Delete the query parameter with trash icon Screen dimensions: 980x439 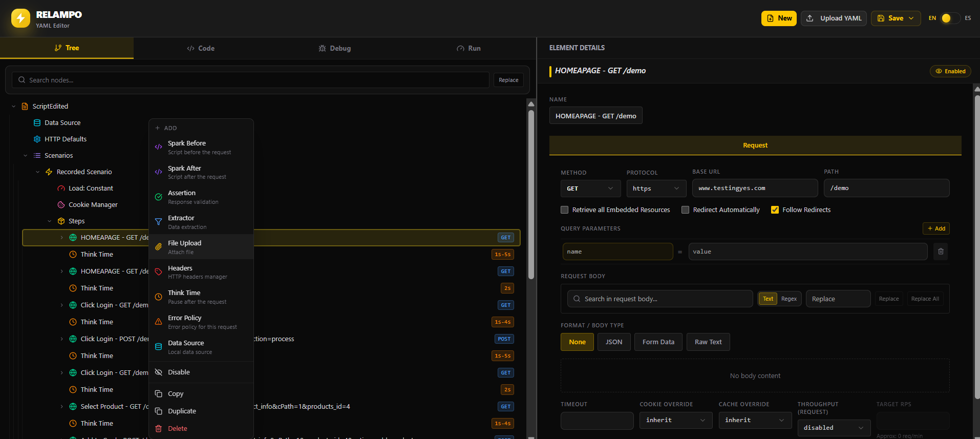tap(941, 252)
